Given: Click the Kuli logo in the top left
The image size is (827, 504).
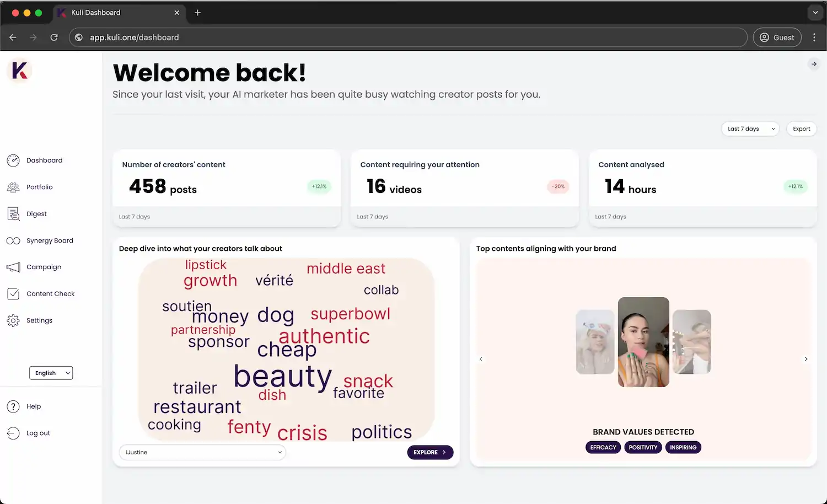Looking at the screenshot, I should point(19,71).
